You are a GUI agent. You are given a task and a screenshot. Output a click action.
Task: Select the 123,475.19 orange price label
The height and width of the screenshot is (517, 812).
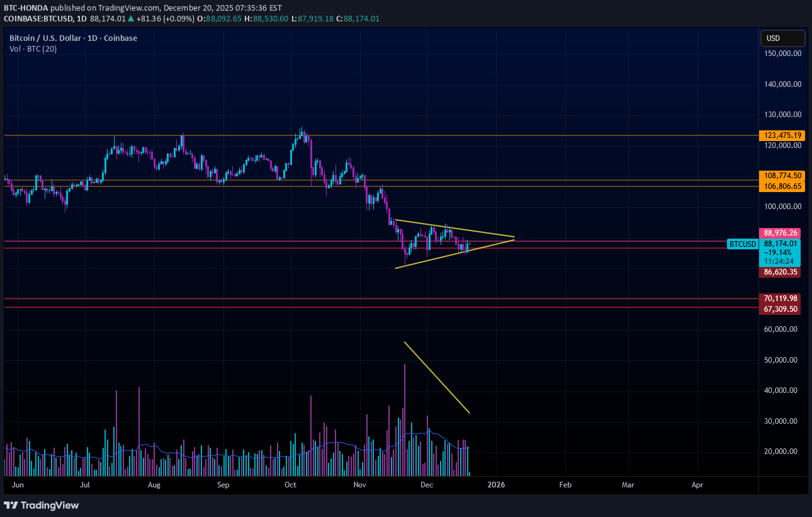pos(782,135)
